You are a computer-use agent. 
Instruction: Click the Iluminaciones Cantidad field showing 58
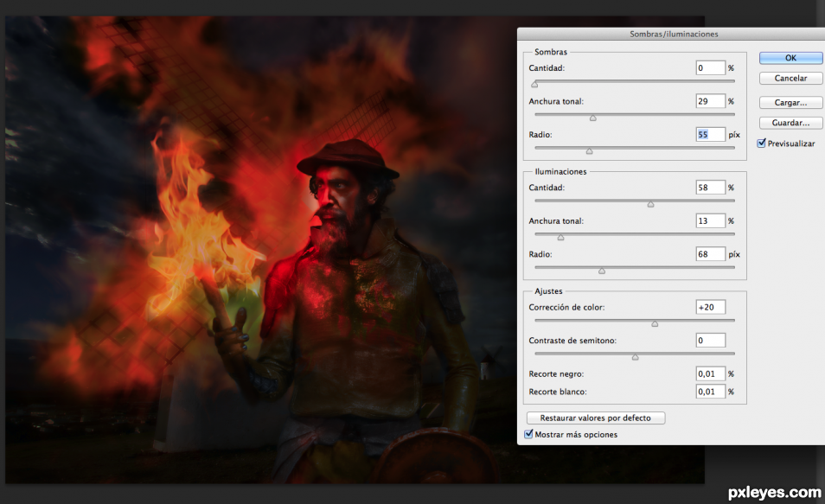click(710, 188)
